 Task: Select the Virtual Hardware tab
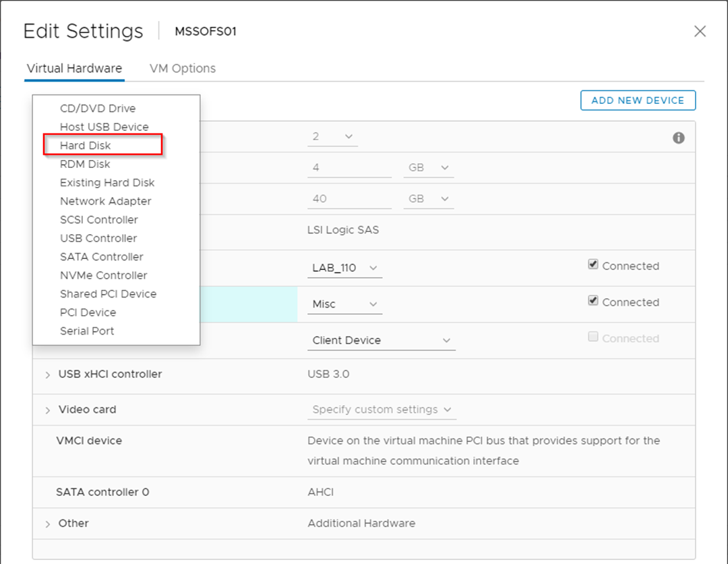[74, 68]
